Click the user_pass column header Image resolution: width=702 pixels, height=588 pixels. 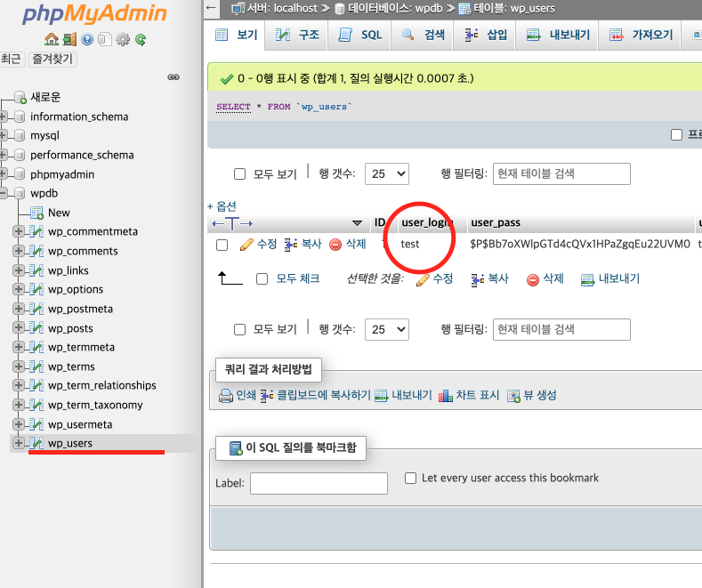496,222
